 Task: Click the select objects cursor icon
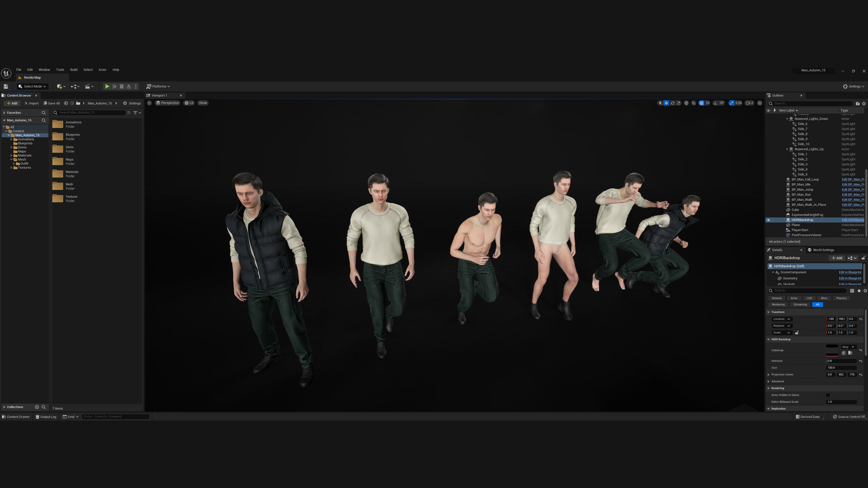(660, 103)
